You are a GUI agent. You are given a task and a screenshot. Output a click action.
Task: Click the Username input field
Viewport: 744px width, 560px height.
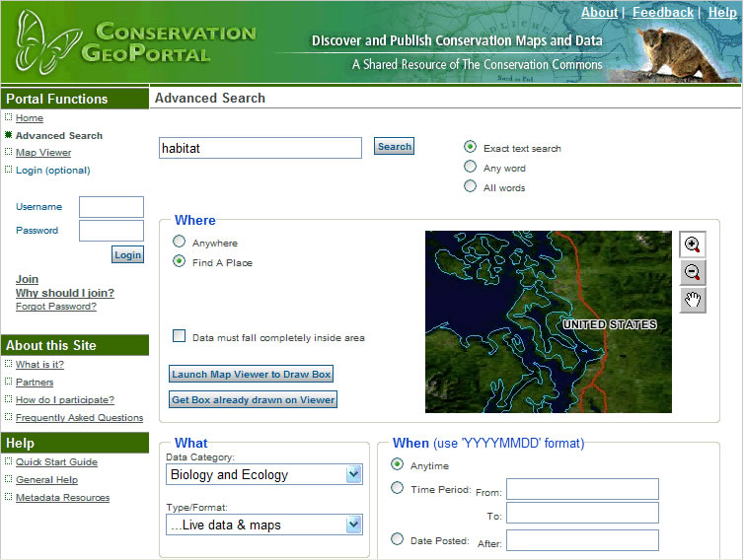tap(112, 207)
